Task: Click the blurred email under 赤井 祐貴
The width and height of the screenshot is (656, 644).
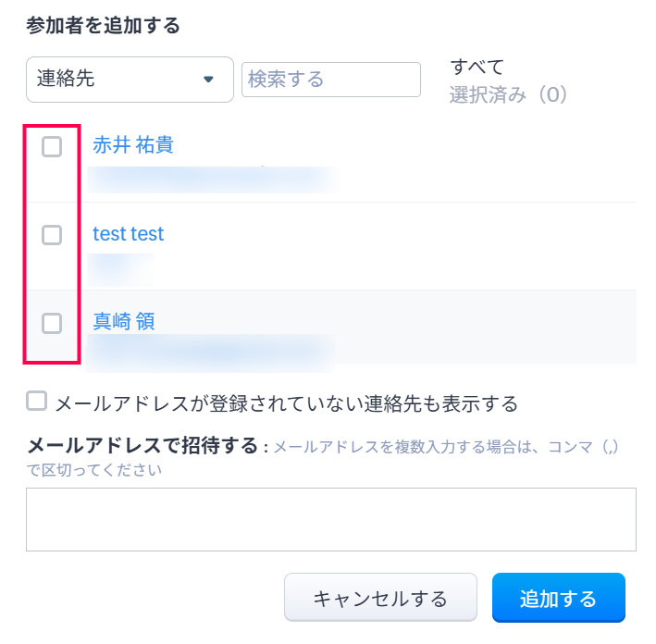Action: pos(211,177)
